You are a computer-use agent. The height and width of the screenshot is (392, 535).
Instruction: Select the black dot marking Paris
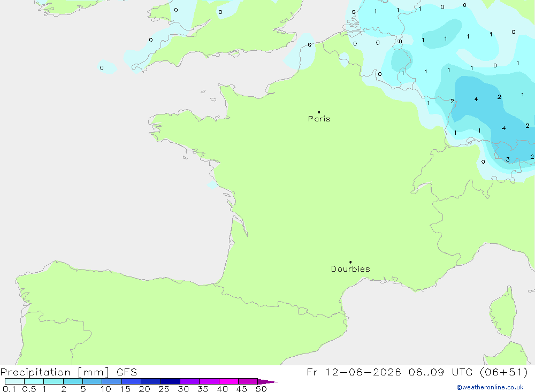tap(319, 112)
